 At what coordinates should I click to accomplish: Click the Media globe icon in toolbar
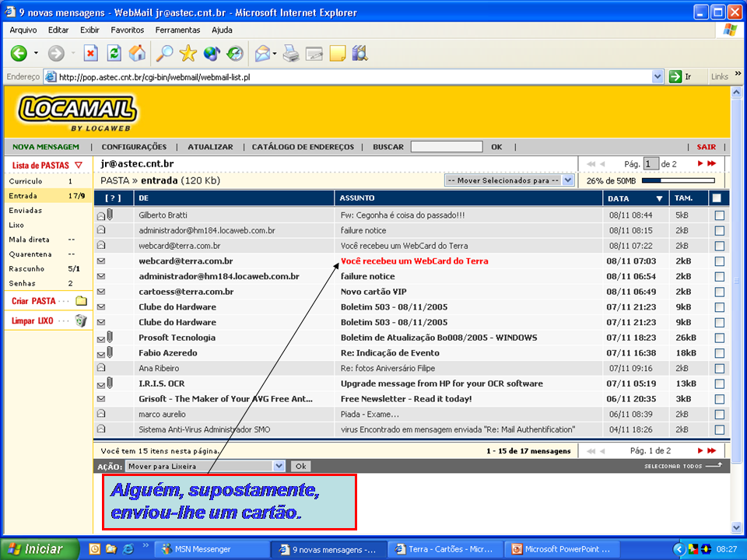coord(212,54)
